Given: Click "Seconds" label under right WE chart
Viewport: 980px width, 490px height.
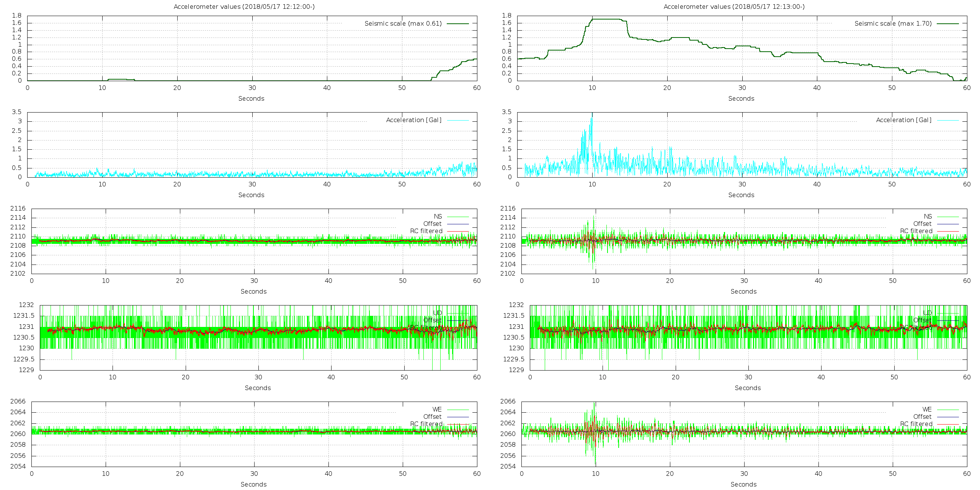Looking at the screenshot, I should pyautogui.click(x=743, y=484).
